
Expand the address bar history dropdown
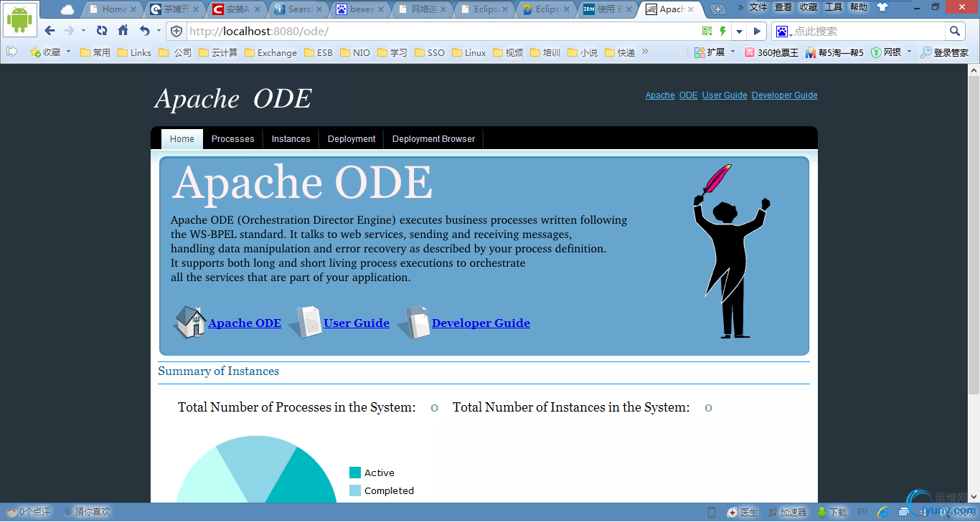(x=738, y=32)
